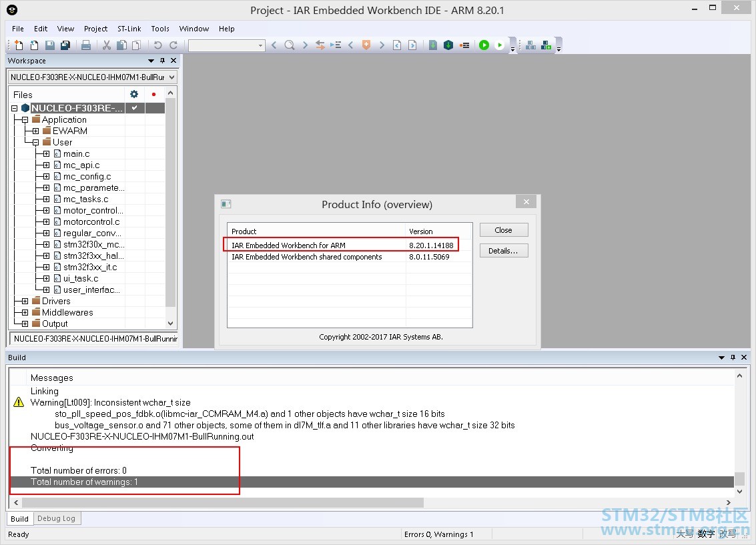Collapse the User folder
Viewport: 756px width, 545px height.
point(35,143)
